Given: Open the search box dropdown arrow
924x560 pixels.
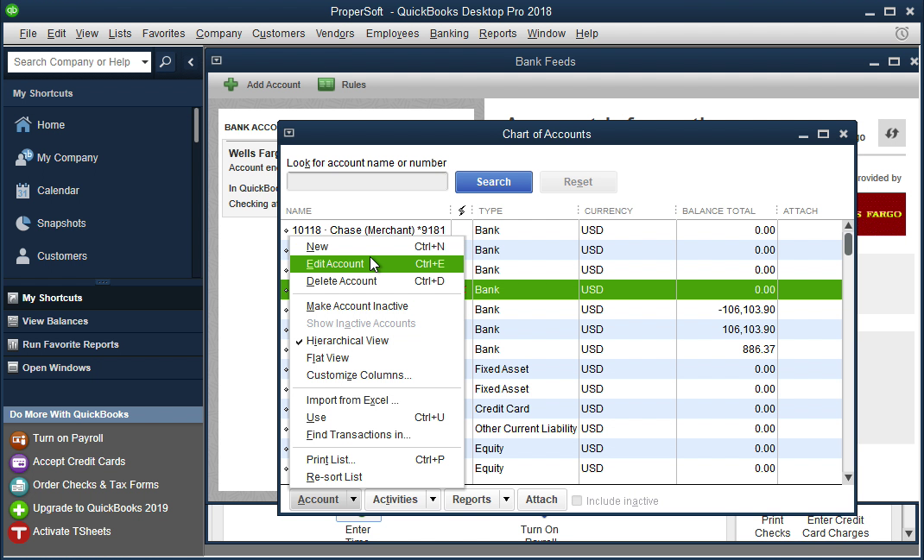Looking at the screenshot, I should tap(144, 62).
